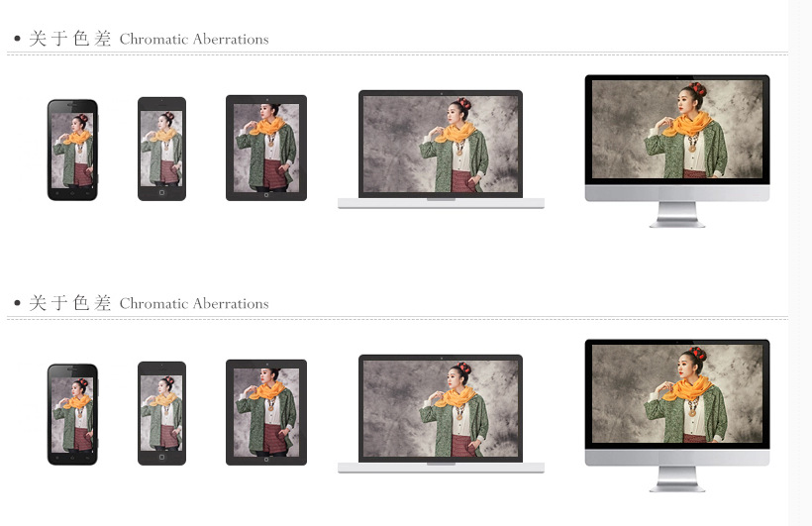Click the black Android phone image in bottom row
The width and height of the screenshot is (812, 526).
(72, 414)
